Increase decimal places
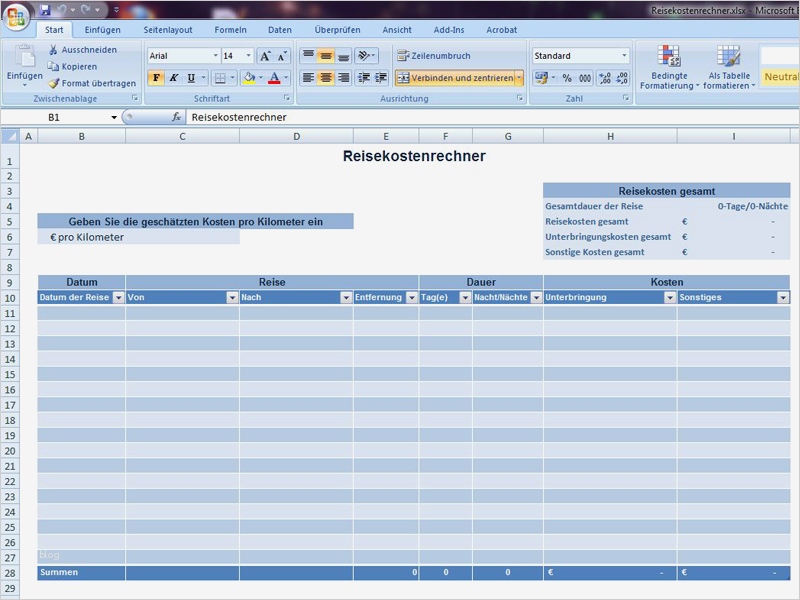The width and height of the screenshot is (800, 600). (x=605, y=78)
